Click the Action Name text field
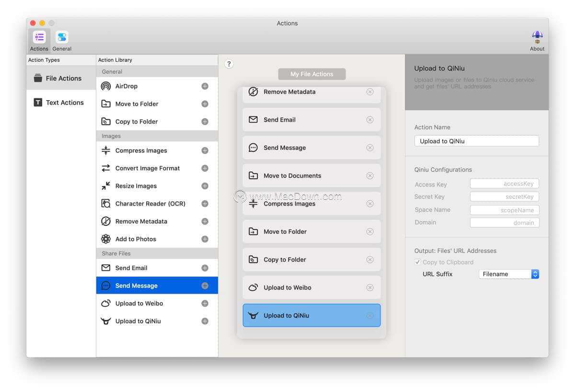 pyautogui.click(x=477, y=141)
